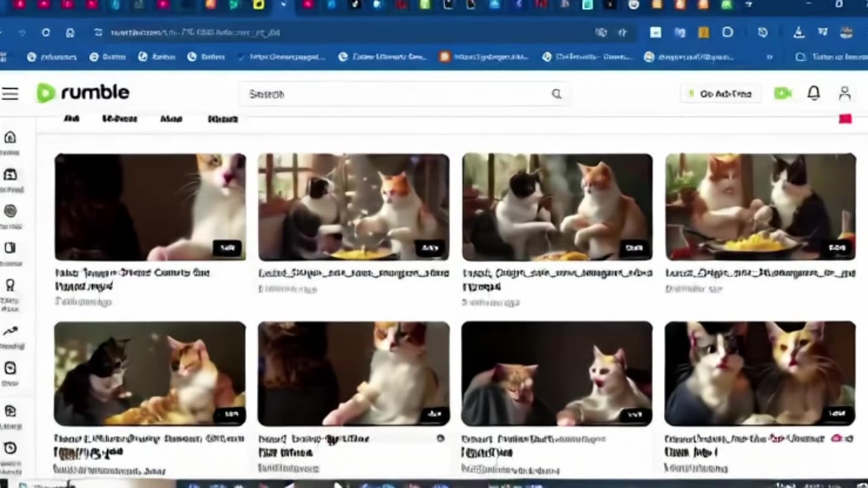Open the thumbnail of a white-bellied cat behind a dark-haired person
The width and height of the screenshot is (868, 488).
coord(353,374)
